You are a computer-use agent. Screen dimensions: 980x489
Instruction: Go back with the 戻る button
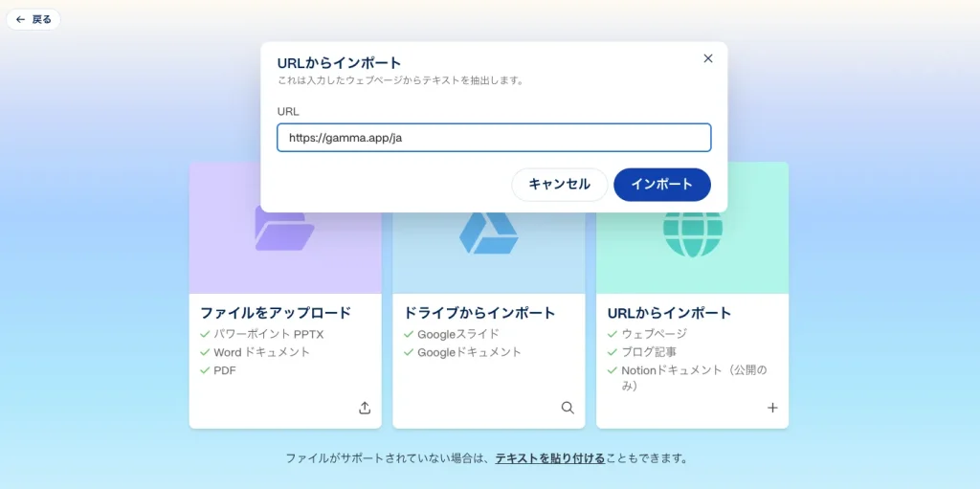coord(33,19)
